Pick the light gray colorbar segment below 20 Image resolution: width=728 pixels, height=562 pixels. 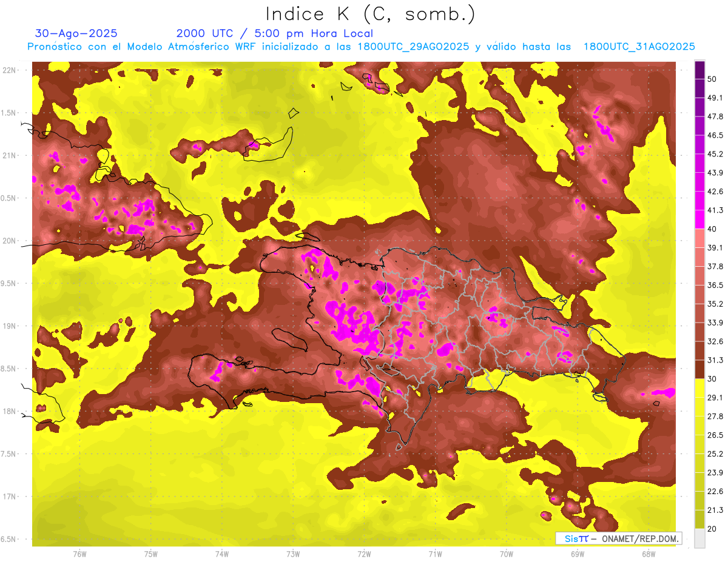pyautogui.click(x=699, y=538)
